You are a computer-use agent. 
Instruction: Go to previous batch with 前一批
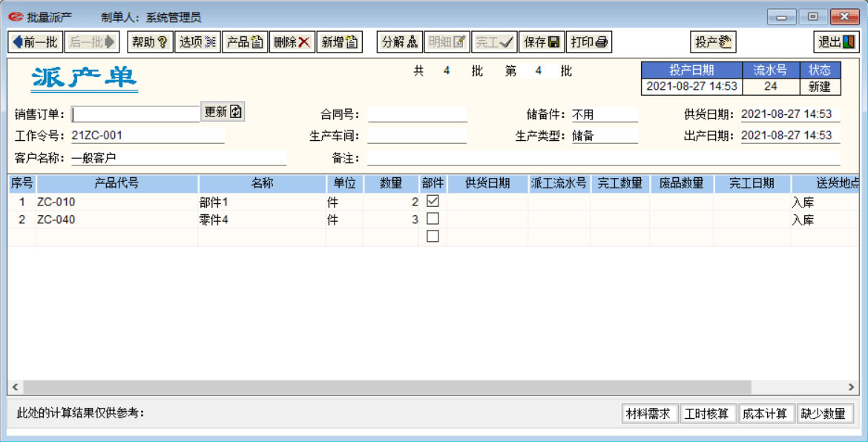coord(35,42)
